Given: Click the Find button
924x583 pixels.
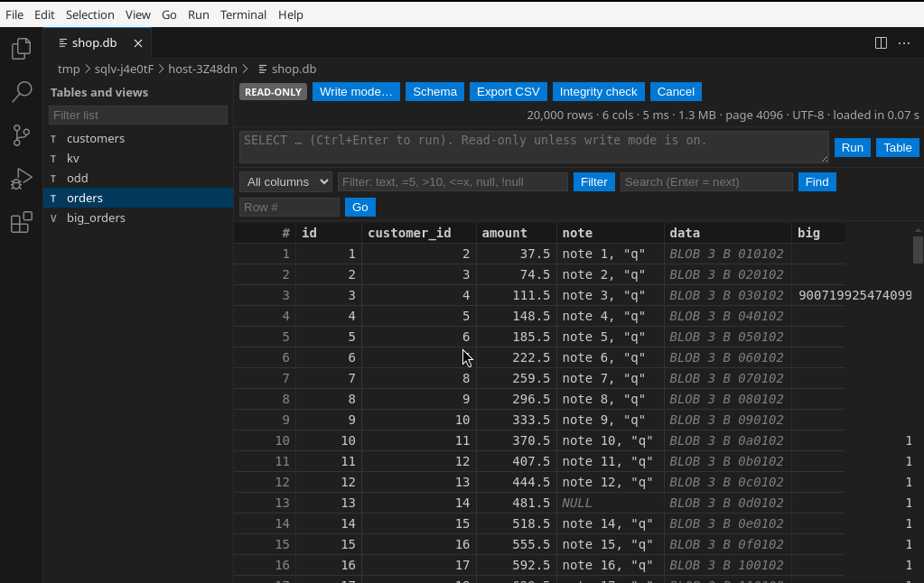Looking at the screenshot, I should [x=817, y=182].
